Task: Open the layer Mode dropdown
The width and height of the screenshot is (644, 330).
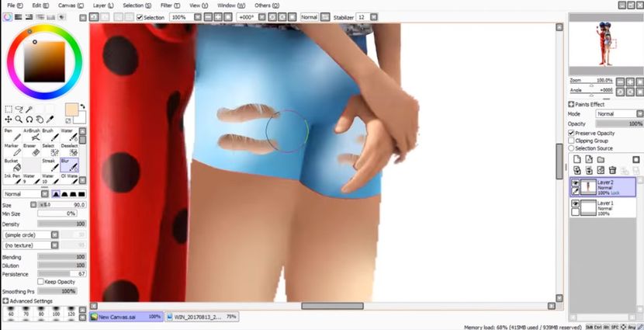Action: pyautogui.click(x=639, y=114)
